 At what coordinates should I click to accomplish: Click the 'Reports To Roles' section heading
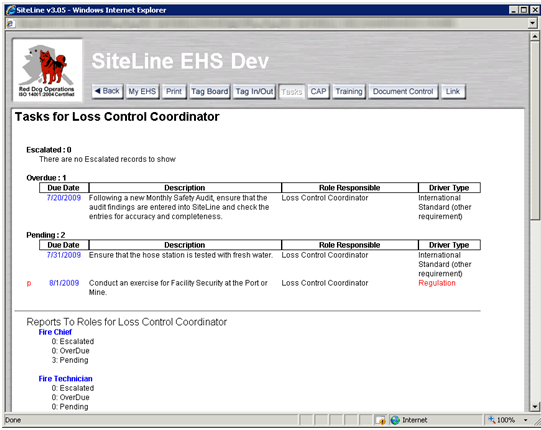pyautogui.click(x=127, y=322)
